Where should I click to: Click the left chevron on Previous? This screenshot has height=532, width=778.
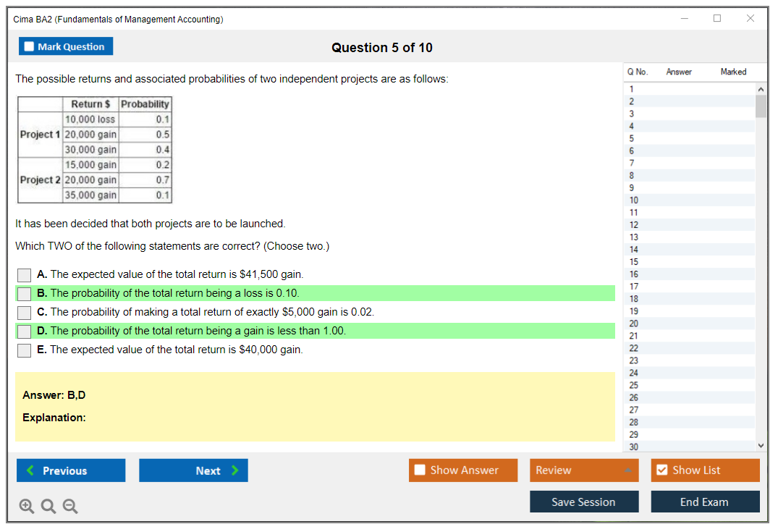[x=30, y=470]
